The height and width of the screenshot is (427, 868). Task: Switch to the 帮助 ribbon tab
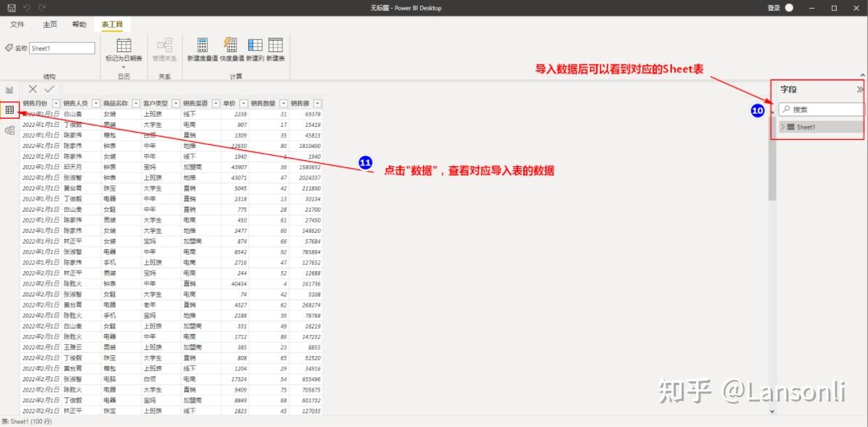(x=79, y=25)
